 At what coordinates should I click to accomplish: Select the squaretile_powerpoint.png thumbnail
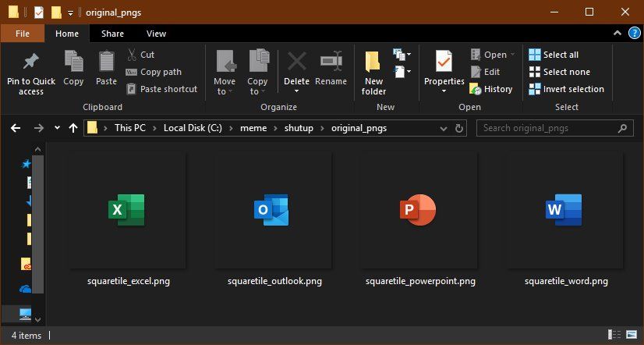(418, 210)
